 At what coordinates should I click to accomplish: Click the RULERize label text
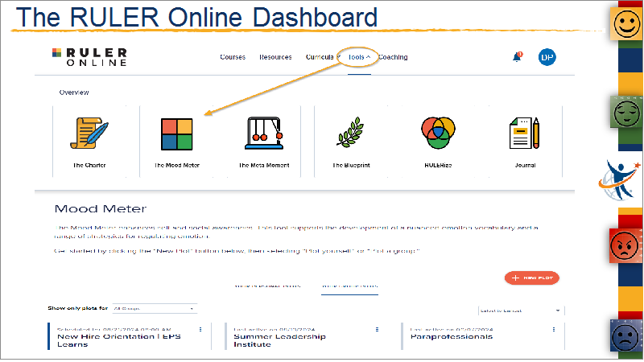coord(438,166)
